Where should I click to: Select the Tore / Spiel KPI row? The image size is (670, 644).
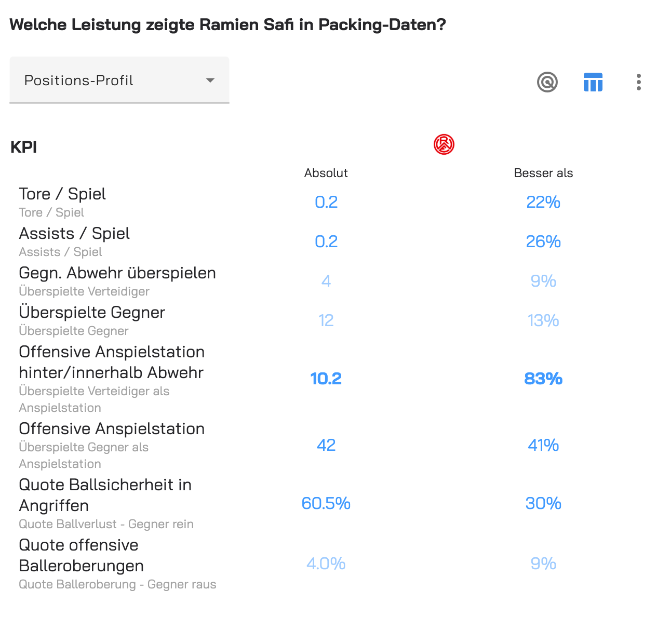coord(335,202)
